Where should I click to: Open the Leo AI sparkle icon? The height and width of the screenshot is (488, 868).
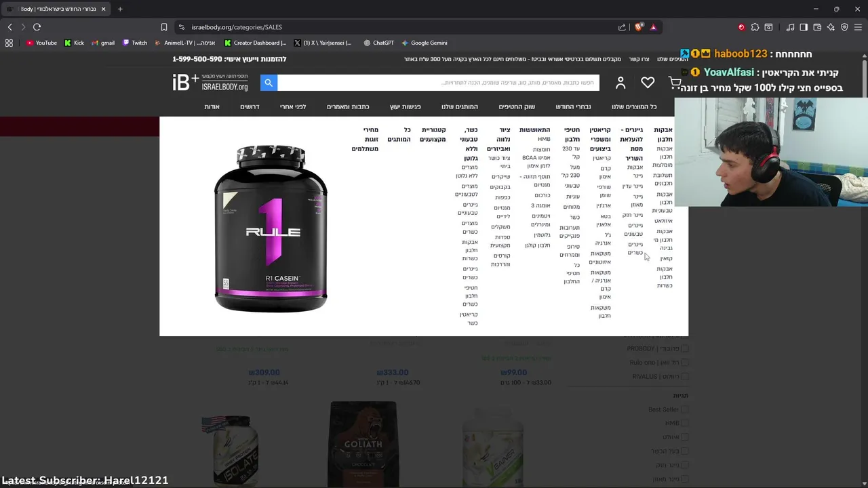pos(831,27)
